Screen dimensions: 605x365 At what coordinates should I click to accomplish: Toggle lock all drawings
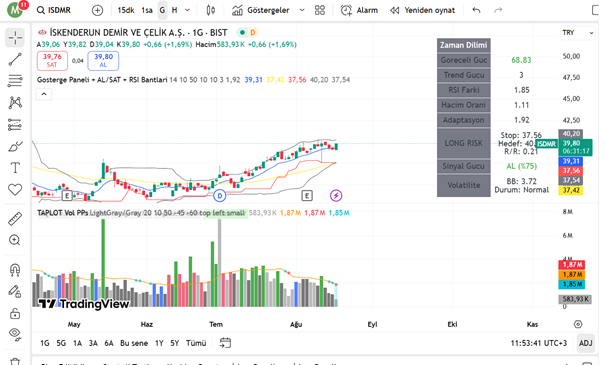tap(15, 313)
